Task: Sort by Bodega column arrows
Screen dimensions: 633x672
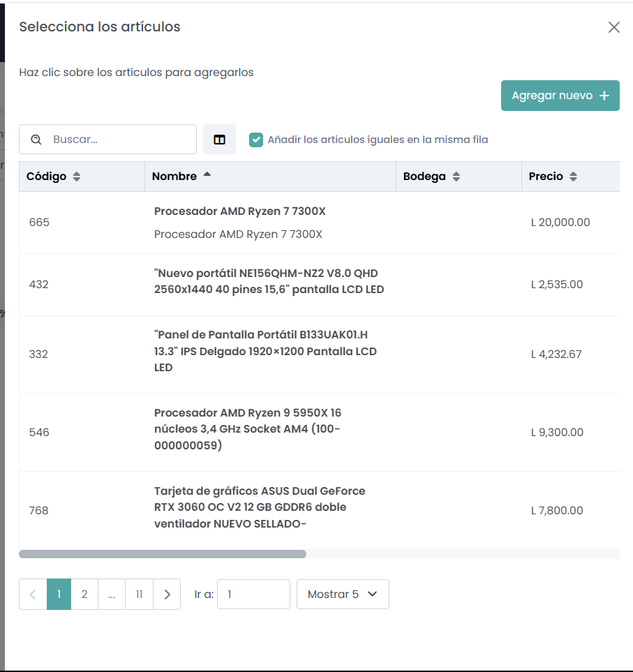Action: pyautogui.click(x=456, y=177)
